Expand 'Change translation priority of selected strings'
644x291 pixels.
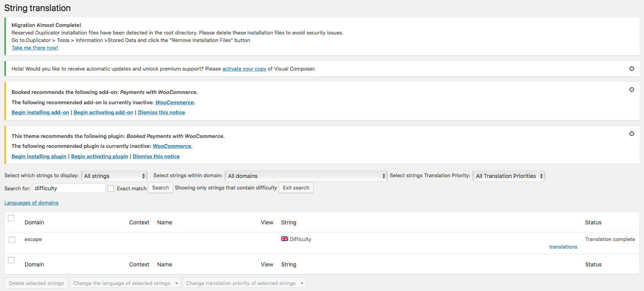[x=244, y=283]
